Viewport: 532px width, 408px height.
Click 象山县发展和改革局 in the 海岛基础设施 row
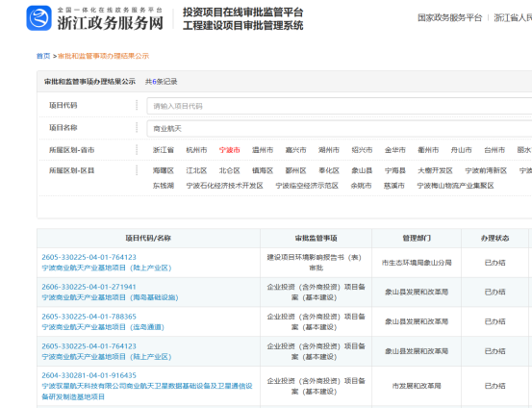(417, 292)
